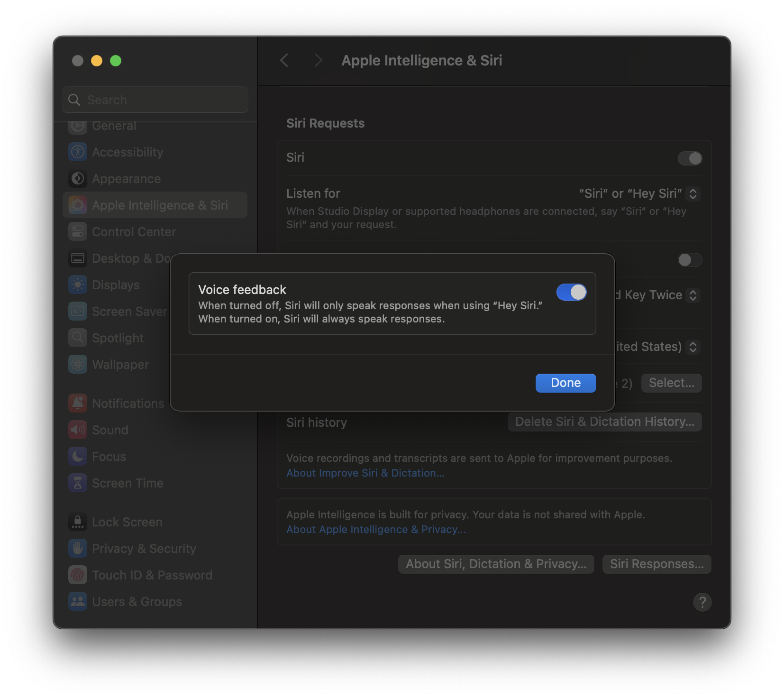Click Delete Siri & Dictation History button

[x=604, y=422]
